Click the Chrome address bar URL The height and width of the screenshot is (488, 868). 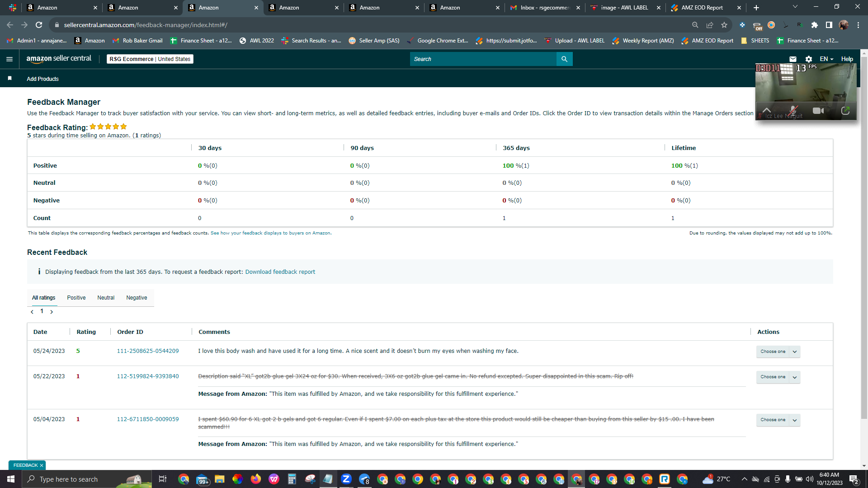pos(146,25)
